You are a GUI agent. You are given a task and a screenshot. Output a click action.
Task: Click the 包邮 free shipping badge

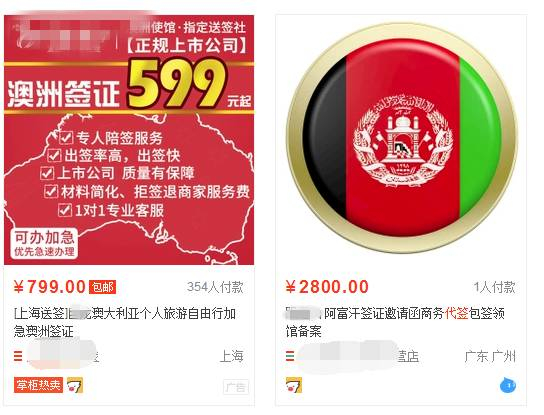[x=102, y=287]
